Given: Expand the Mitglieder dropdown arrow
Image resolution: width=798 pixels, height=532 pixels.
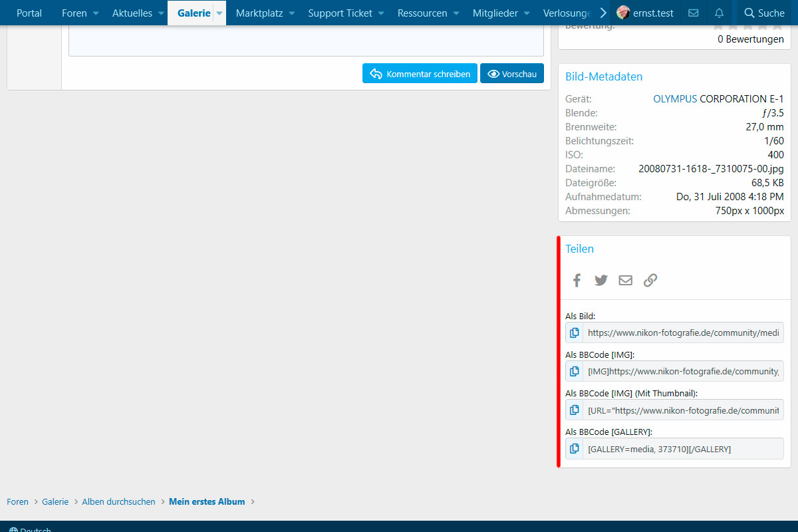Looking at the screenshot, I should click(527, 13).
